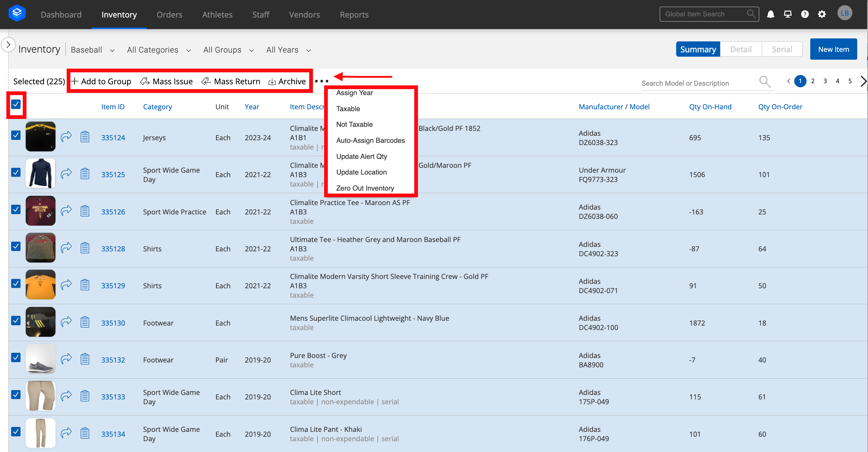
Task: Click the LB user avatar
Action: pyautogui.click(x=845, y=13)
